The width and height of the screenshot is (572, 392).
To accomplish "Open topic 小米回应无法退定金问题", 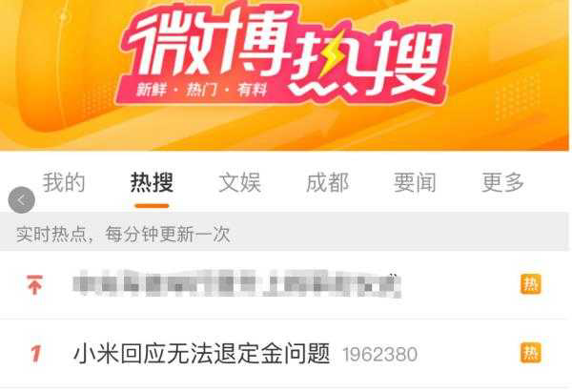I will [x=202, y=354].
